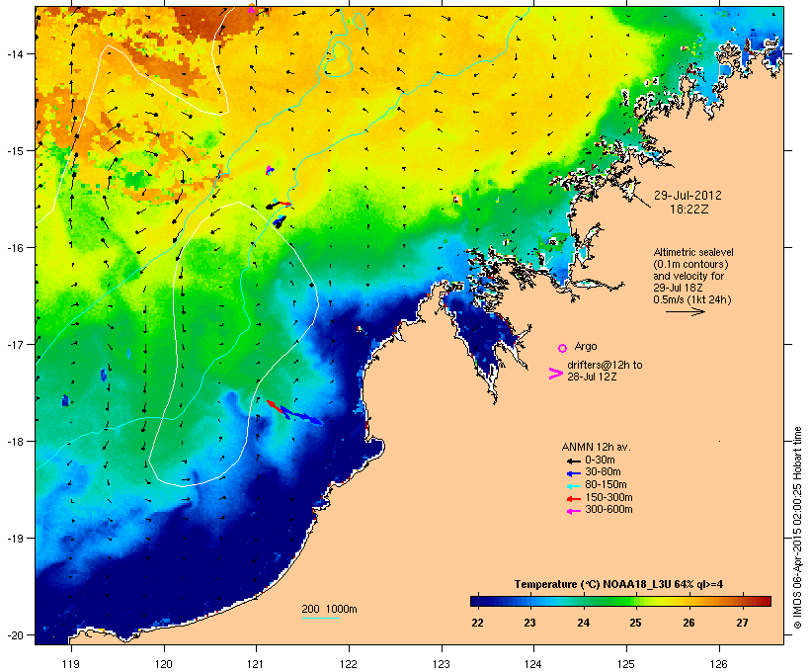This screenshot has height=672, width=810.
Task: Click the latitude axis label -14
Action: tap(14, 54)
